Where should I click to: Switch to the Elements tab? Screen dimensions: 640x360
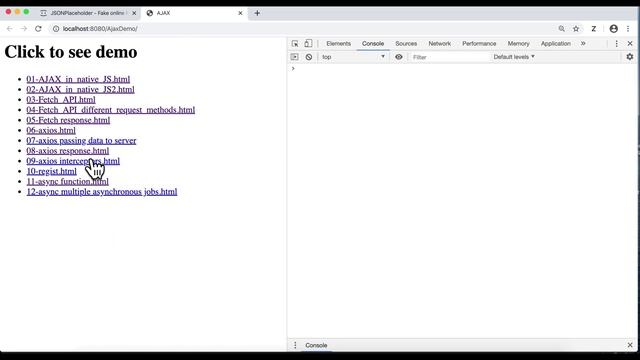[x=338, y=43]
